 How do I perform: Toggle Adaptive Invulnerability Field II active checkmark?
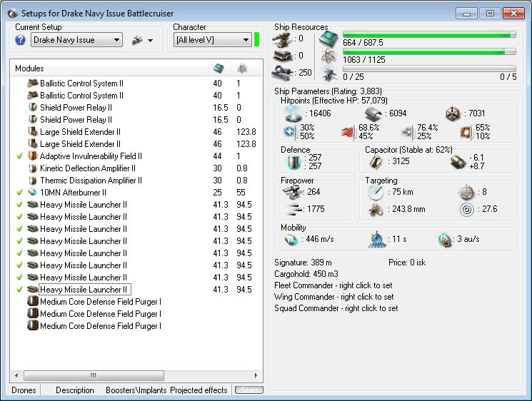coord(20,156)
